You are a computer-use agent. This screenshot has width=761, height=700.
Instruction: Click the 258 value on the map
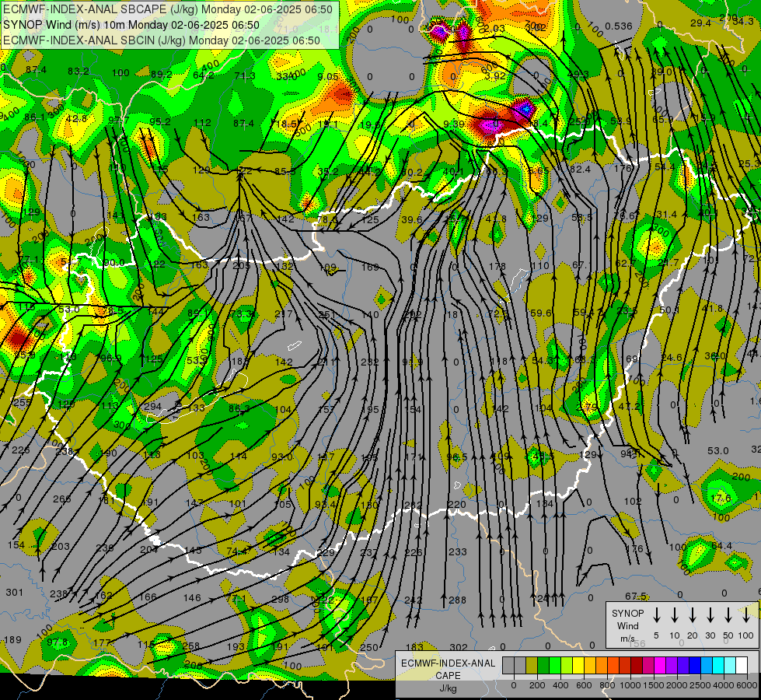click(x=190, y=646)
